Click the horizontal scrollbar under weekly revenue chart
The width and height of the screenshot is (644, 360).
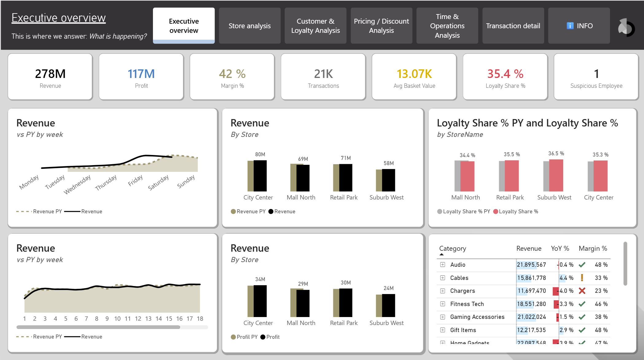(x=98, y=327)
